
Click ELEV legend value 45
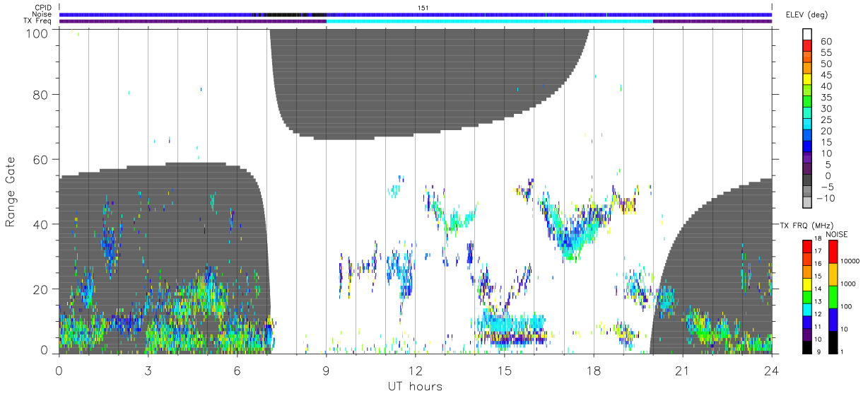[826, 75]
